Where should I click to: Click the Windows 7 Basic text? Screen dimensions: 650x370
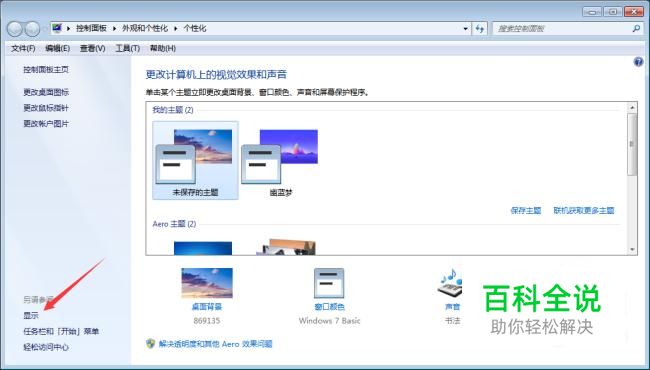point(330,321)
